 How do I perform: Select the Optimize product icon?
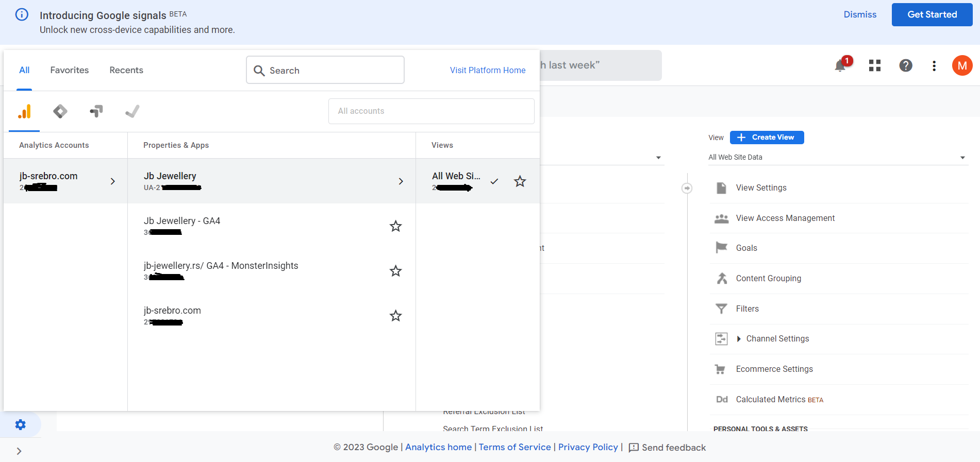point(96,111)
